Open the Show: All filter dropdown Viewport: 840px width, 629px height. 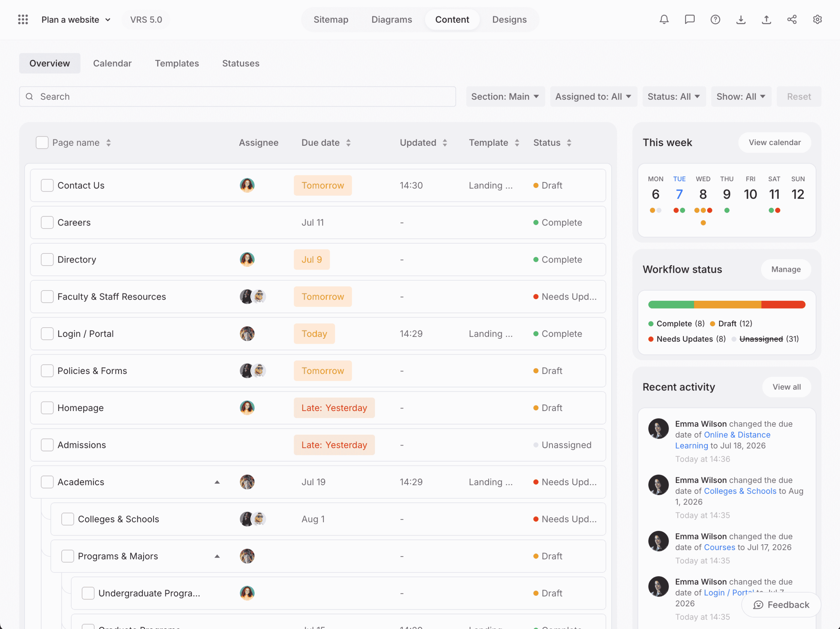point(741,97)
